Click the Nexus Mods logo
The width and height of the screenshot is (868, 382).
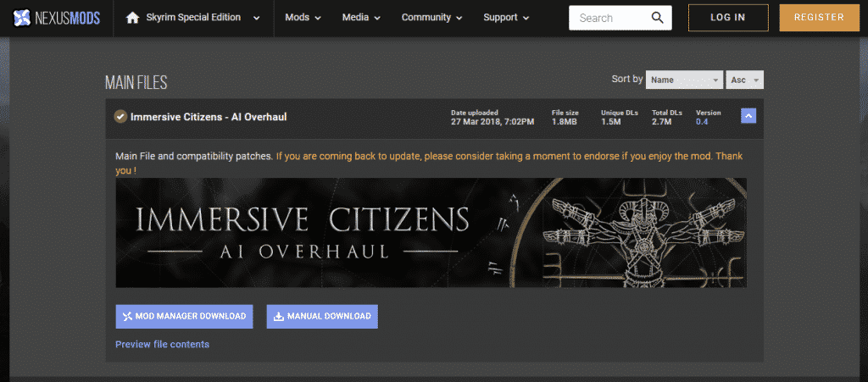click(x=57, y=19)
